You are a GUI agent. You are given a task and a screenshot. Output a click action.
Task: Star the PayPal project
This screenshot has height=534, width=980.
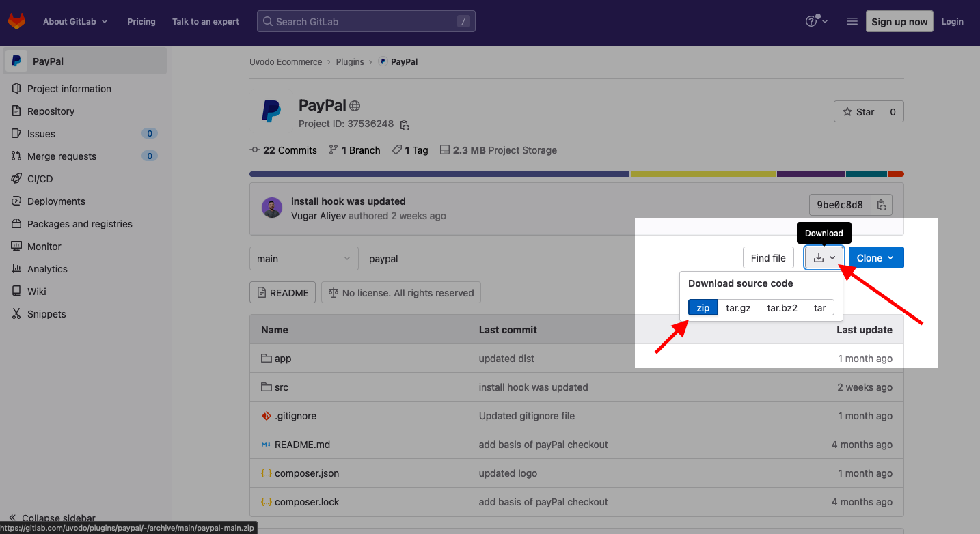pyautogui.click(x=858, y=111)
